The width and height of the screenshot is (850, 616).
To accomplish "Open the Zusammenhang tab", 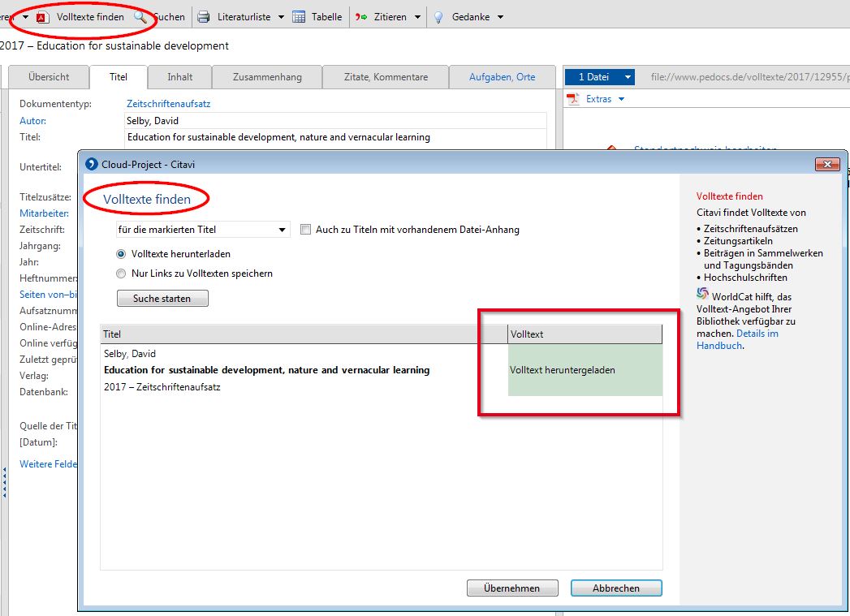I will (267, 77).
